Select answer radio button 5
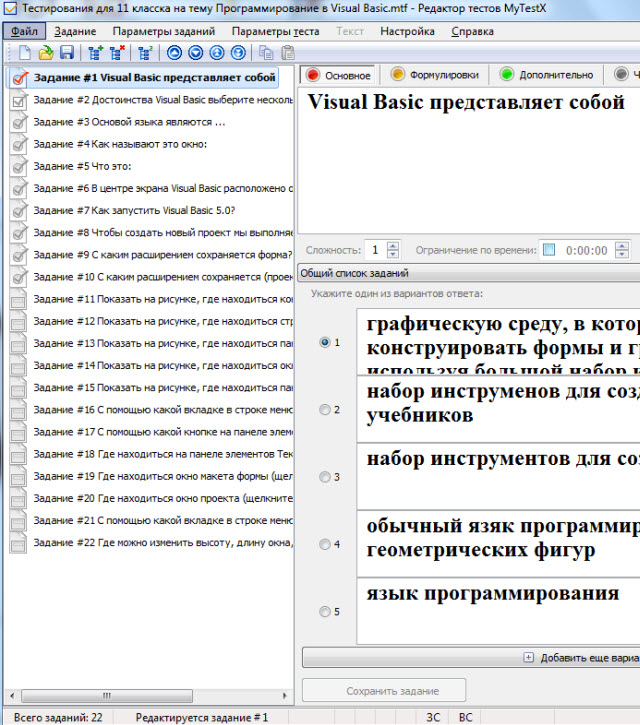 click(x=325, y=612)
